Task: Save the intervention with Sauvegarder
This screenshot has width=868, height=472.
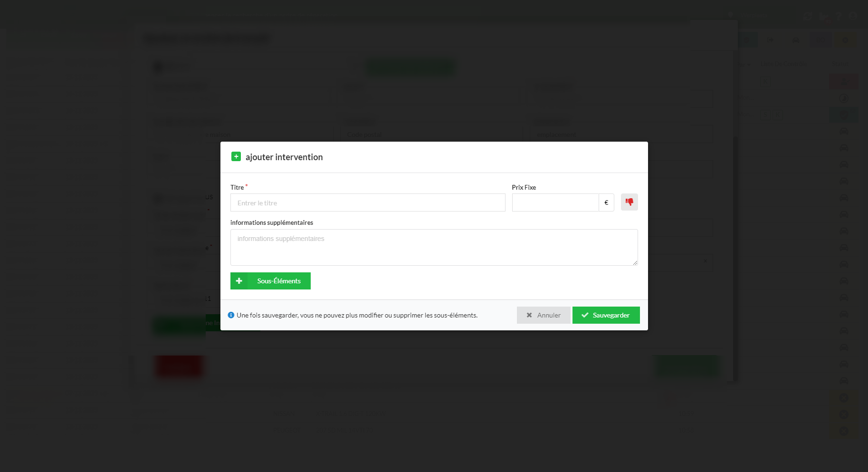Action: (606, 315)
